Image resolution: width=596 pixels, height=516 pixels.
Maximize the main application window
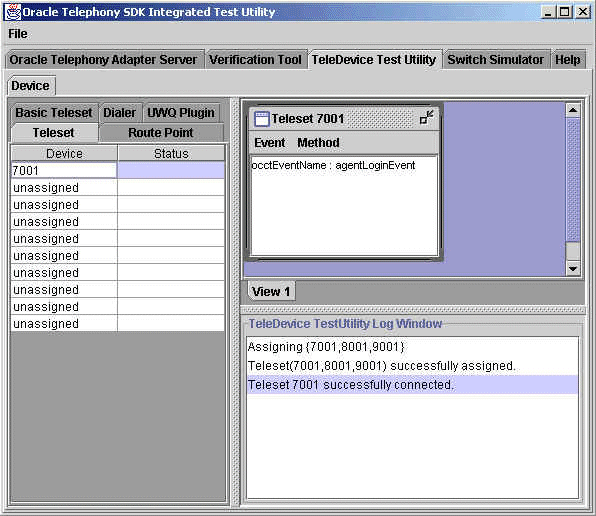565,12
